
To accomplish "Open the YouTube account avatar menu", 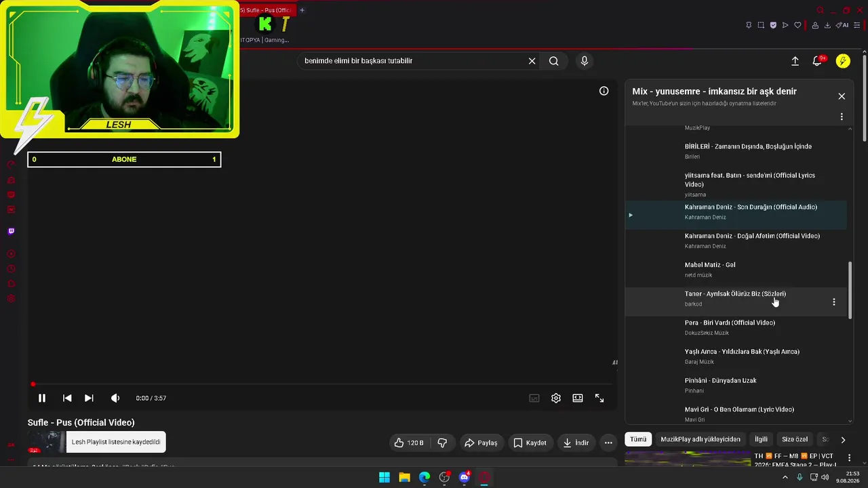I will coord(843,61).
